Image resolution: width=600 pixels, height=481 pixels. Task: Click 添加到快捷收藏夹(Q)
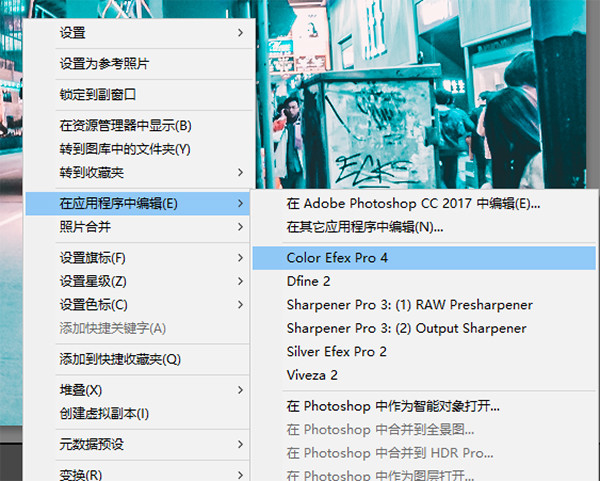click(x=120, y=359)
